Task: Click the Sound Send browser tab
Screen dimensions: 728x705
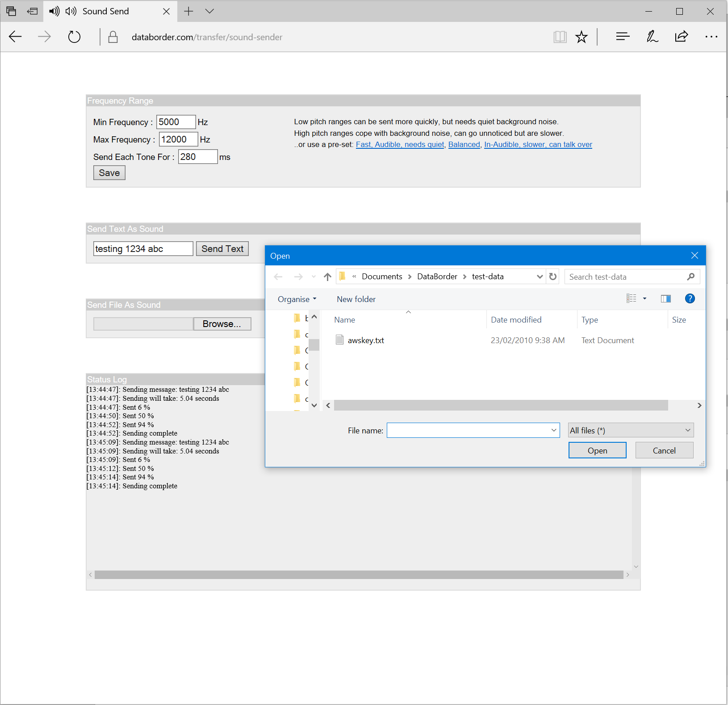Action: 105,11
